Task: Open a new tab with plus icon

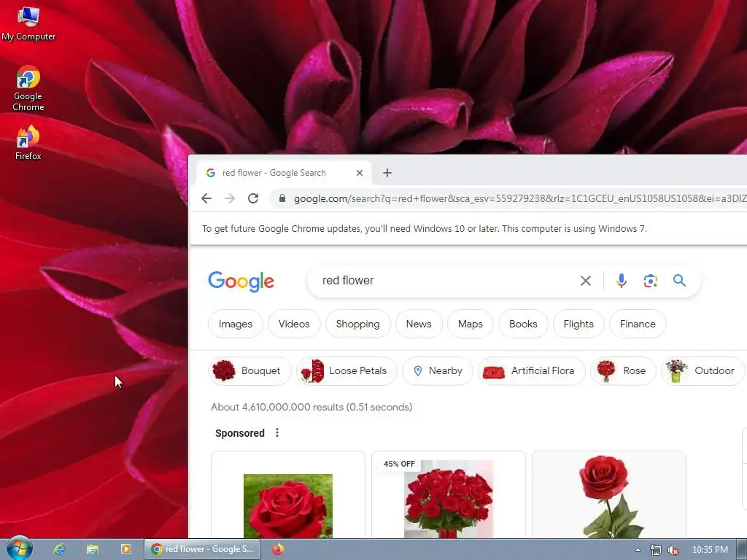Action: [x=387, y=173]
